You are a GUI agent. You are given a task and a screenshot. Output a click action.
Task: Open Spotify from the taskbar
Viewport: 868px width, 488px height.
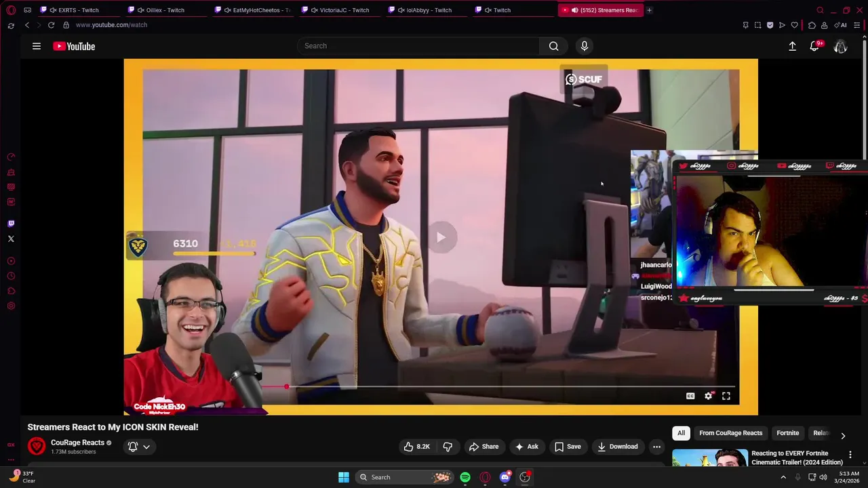tap(465, 477)
